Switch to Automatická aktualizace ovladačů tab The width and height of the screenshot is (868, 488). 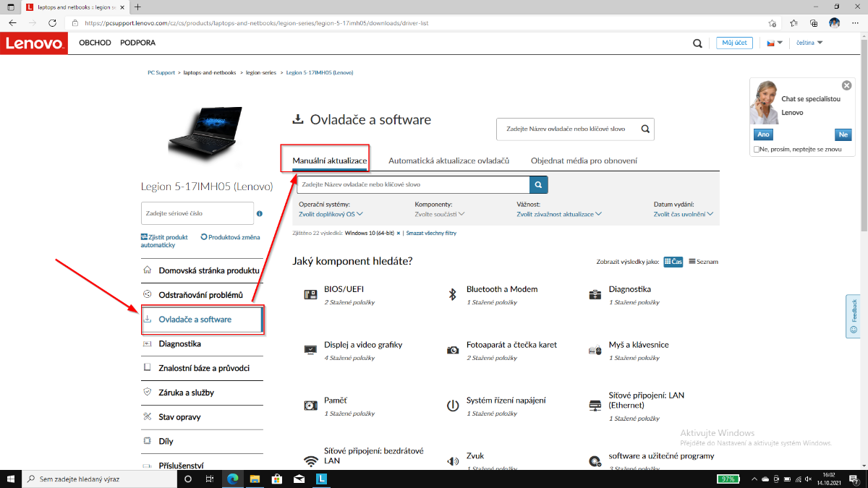pyautogui.click(x=448, y=160)
